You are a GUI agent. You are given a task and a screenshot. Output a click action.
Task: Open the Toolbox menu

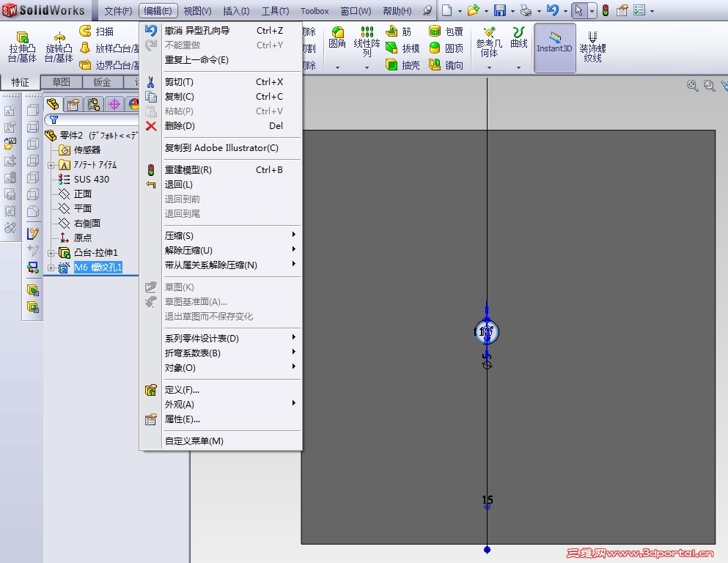click(315, 11)
